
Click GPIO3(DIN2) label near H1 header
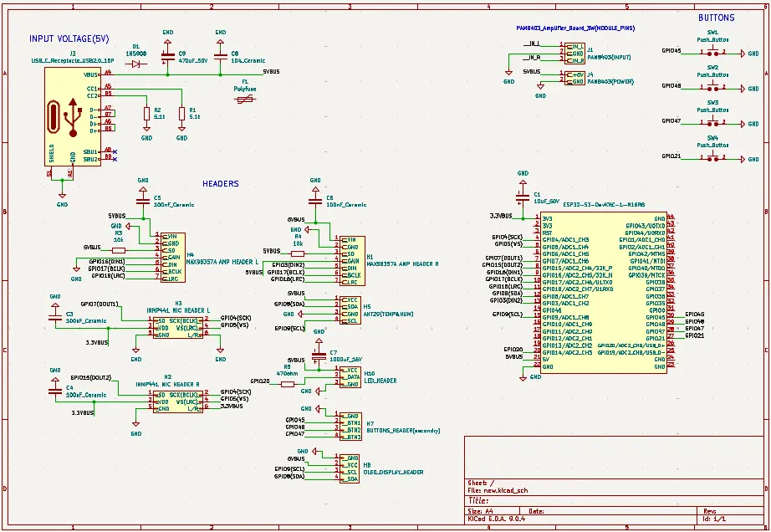tap(288, 264)
